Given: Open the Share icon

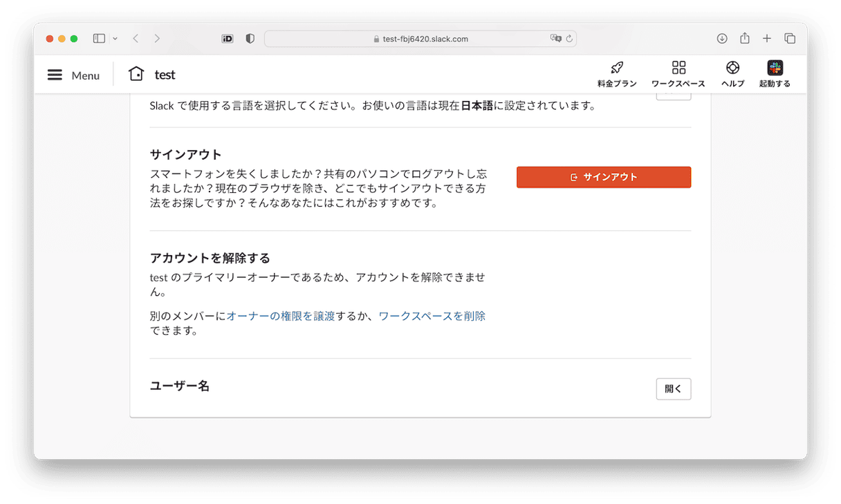Looking at the screenshot, I should tap(745, 38).
